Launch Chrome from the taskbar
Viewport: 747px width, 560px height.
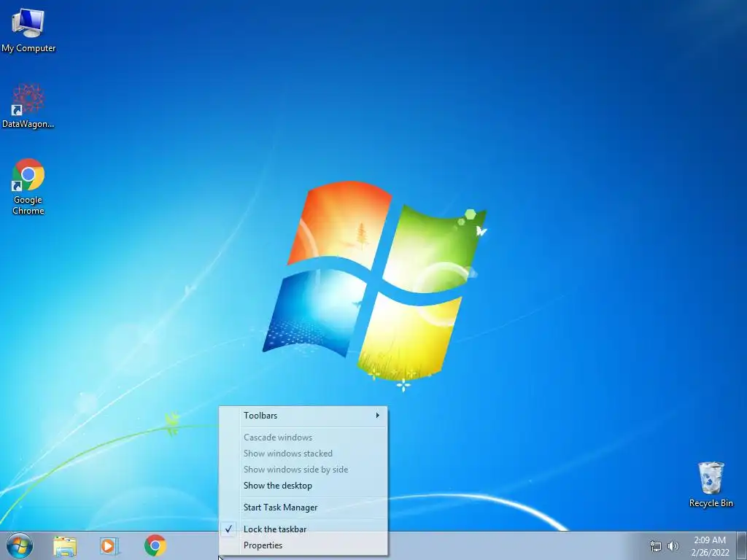155,545
